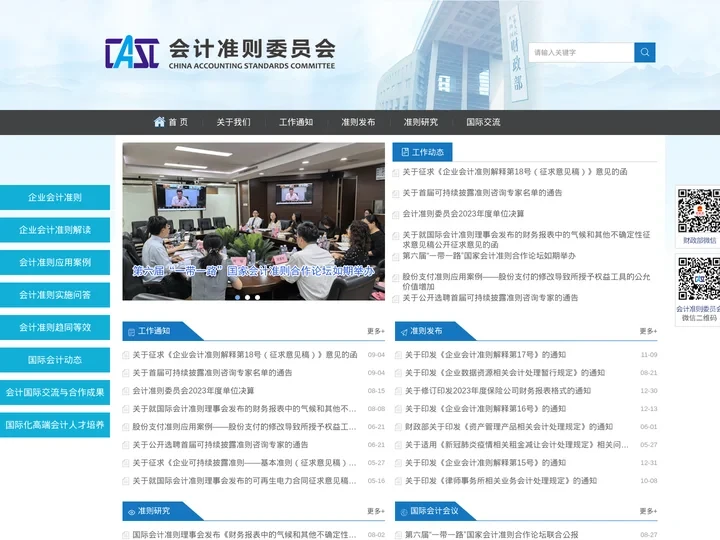Open 工作动态 item about 解释第18号征求意见稿
The width and height of the screenshot is (720, 540).
click(x=515, y=172)
